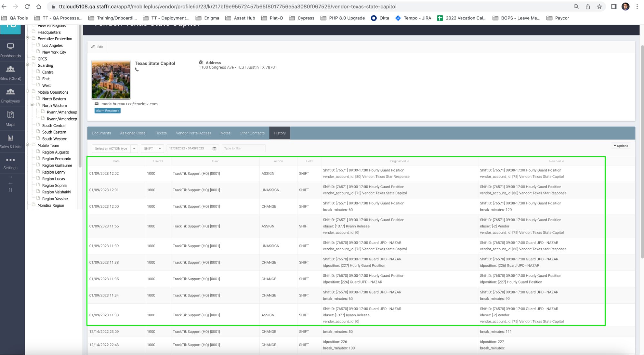Collapse the Mobile Operations tree node

click(x=27, y=91)
